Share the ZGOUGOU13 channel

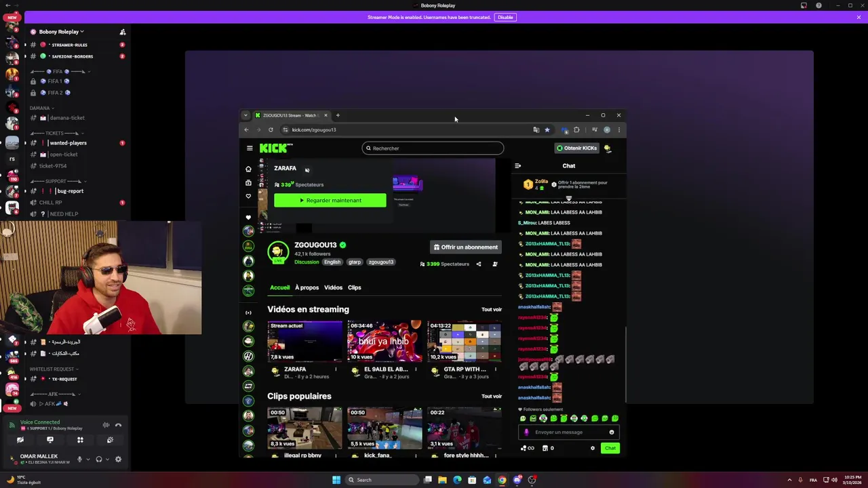(479, 264)
